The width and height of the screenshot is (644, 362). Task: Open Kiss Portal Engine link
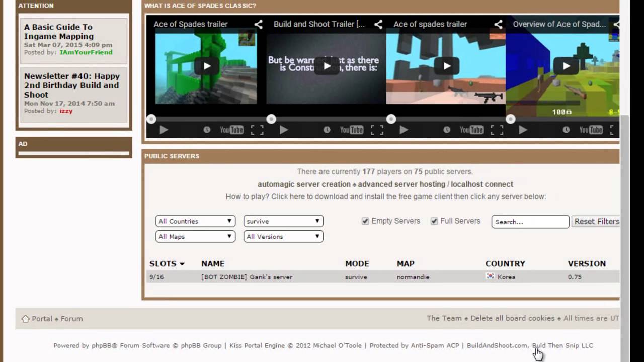pyautogui.click(x=257, y=345)
